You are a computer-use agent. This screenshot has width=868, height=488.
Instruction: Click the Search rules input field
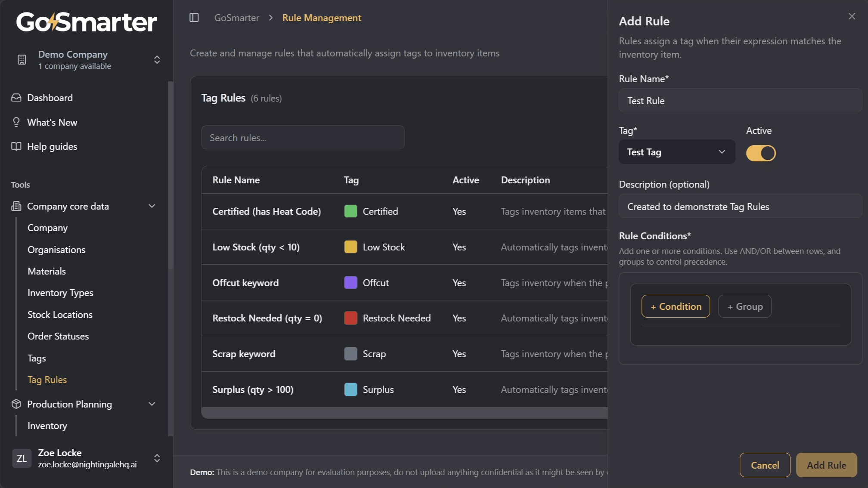click(x=303, y=137)
